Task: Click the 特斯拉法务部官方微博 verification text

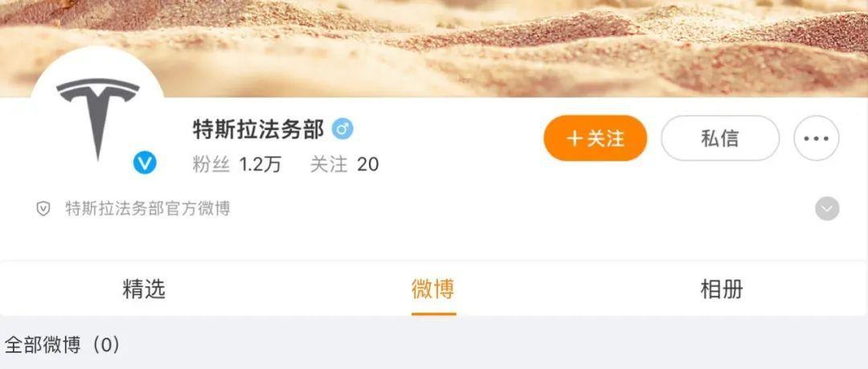Action: [148, 209]
